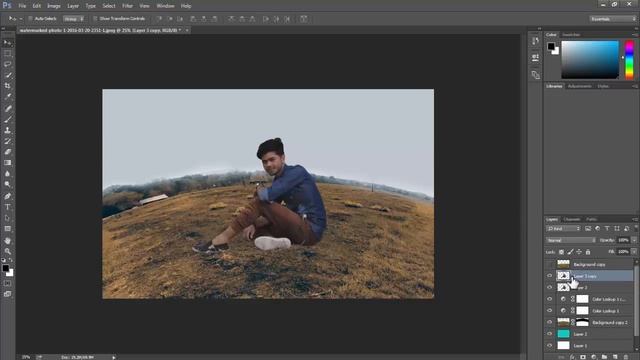Change screen mode via toolbox bottom icon

(8, 294)
